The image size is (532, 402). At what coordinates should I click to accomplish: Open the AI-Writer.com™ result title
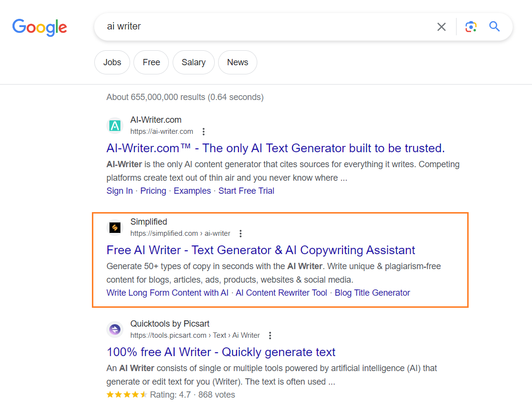click(x=276, y=148)
